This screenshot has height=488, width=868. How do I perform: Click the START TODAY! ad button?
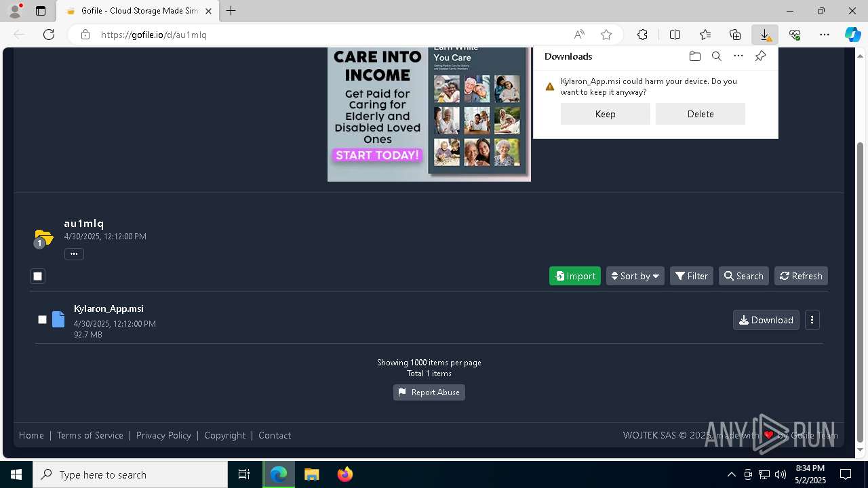(x=378, y=155)
